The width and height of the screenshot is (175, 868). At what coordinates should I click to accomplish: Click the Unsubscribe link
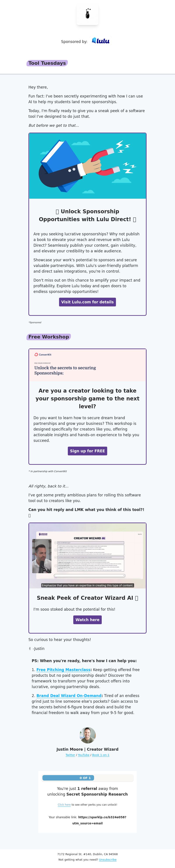point(108,859)
